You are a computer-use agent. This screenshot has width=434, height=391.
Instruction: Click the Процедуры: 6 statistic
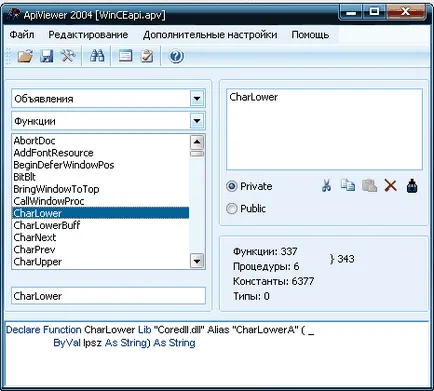266,266
